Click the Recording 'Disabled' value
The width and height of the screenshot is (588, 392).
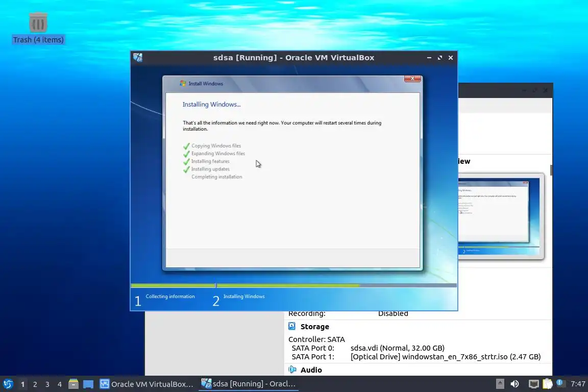[x=393, y=313]
